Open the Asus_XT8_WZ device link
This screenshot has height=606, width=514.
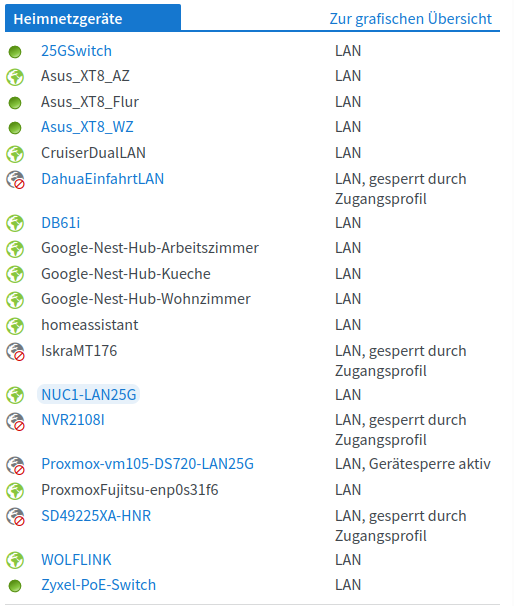pyautogui.click(x=87, y=127)
